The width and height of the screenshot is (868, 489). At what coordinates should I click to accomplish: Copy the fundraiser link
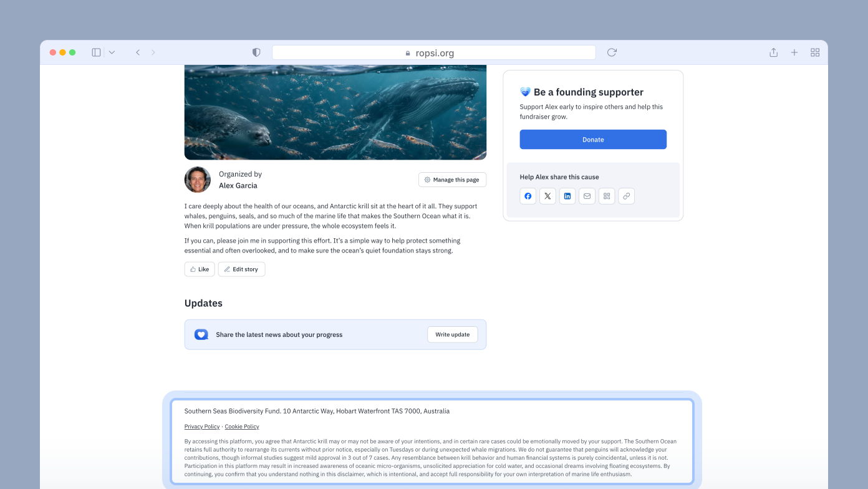627,196
